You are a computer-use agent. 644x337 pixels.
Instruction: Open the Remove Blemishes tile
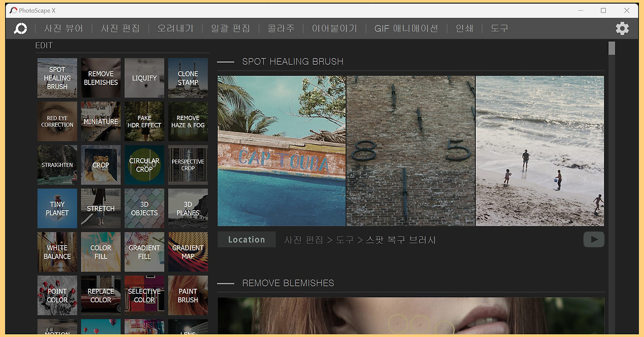pos(101,78)
